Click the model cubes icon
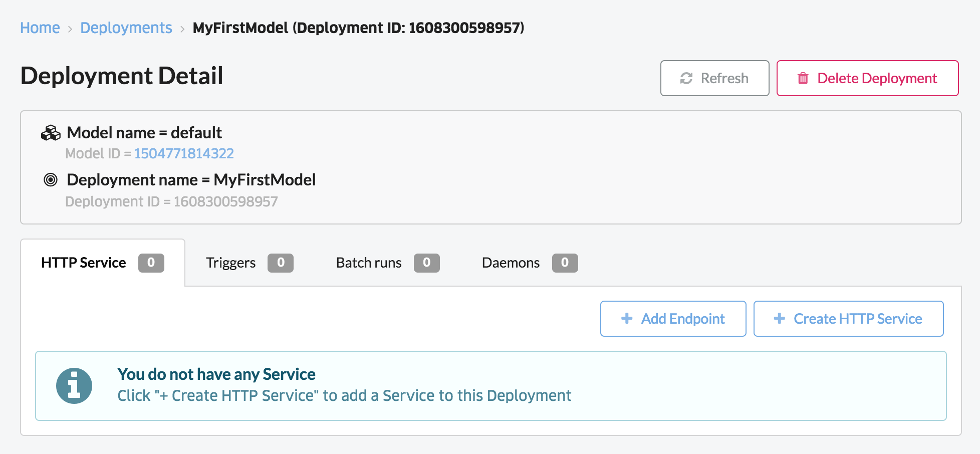This screenshot has height=454, width=980. coord(51,133)
